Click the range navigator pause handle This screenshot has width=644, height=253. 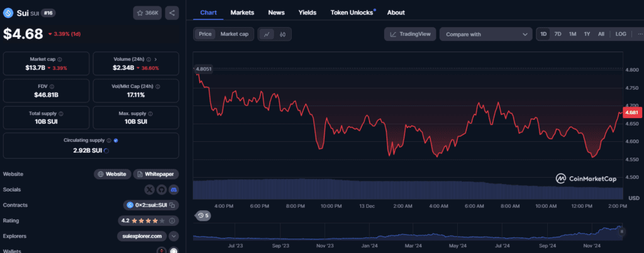tap(622, 232)
